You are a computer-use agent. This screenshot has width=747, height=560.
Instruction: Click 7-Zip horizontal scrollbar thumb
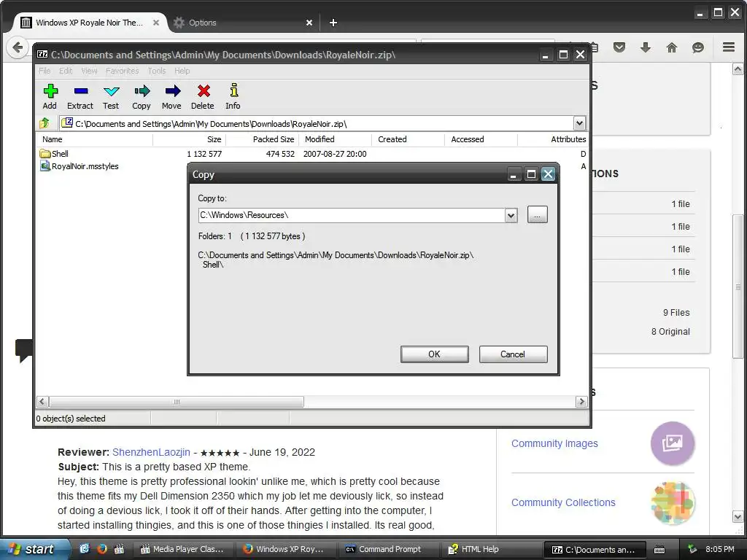coord(177,402)
